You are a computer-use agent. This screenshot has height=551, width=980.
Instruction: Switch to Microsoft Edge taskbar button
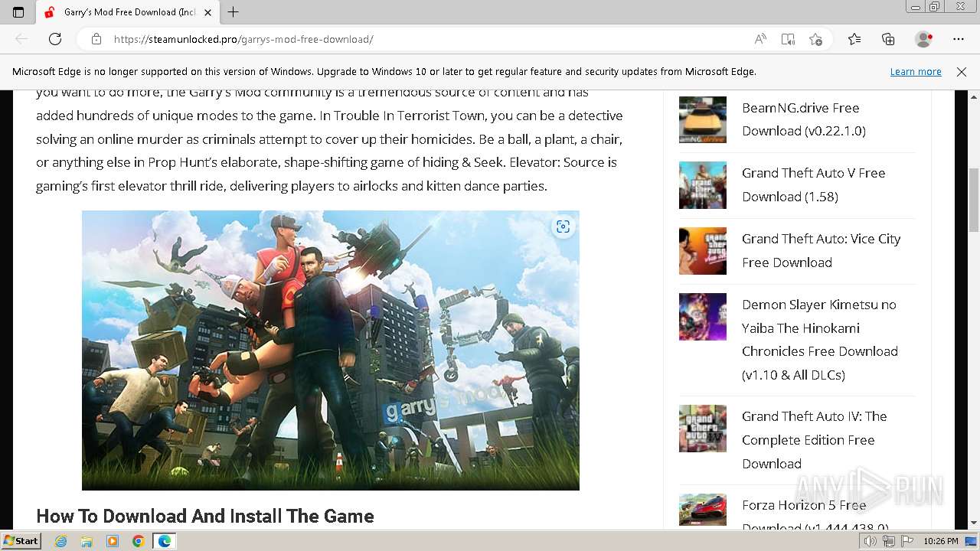(165, 541)
